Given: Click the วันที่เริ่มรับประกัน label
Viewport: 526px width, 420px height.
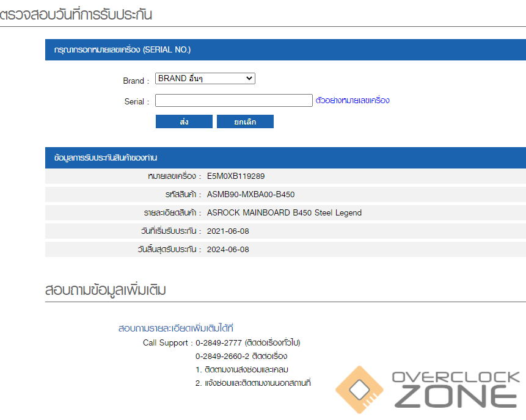Looking at the screenshot, I should (169, 231).
